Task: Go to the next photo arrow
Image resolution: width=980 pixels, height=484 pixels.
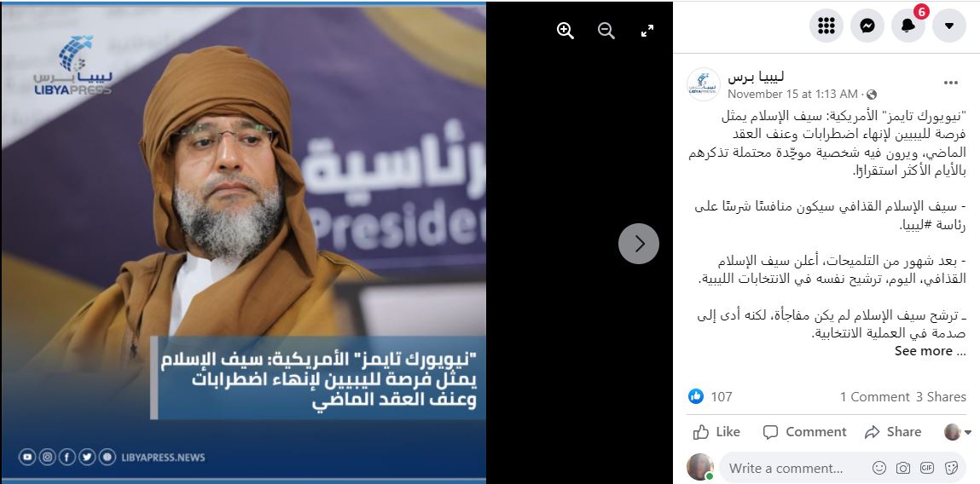Action: point(639,244)
